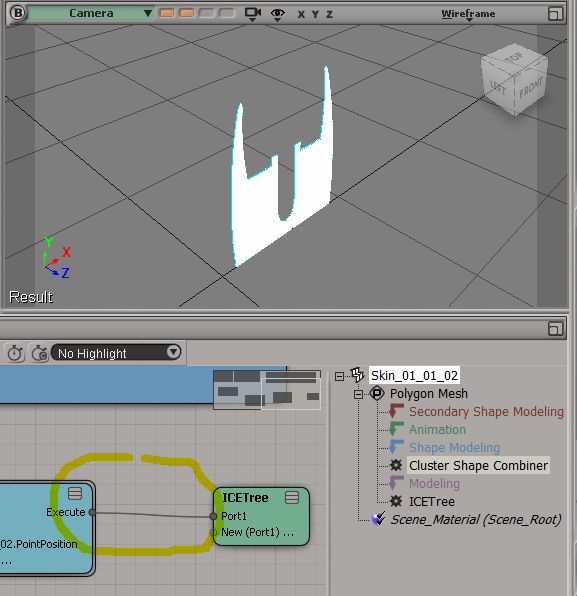Click the blue Shape Modeling marker icon

pyautogui.click(x=396, y=447)
